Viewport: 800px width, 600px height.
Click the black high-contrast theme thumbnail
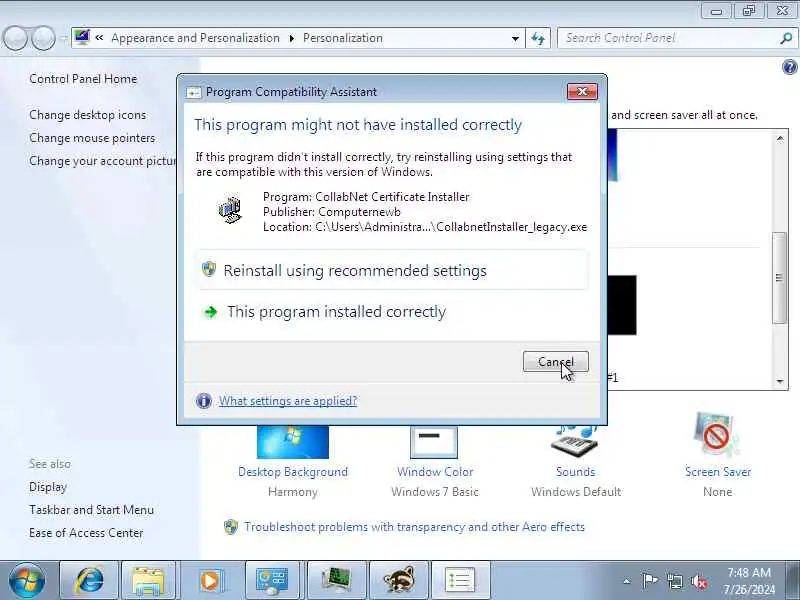click(622, 305)
